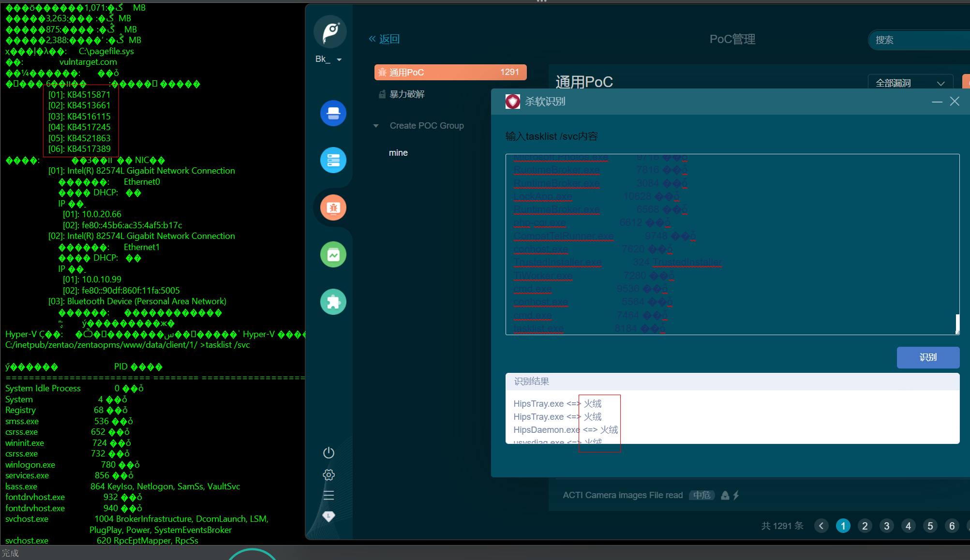
Task: Go to page 6 of the PoC list
Action: click(952, 526)
